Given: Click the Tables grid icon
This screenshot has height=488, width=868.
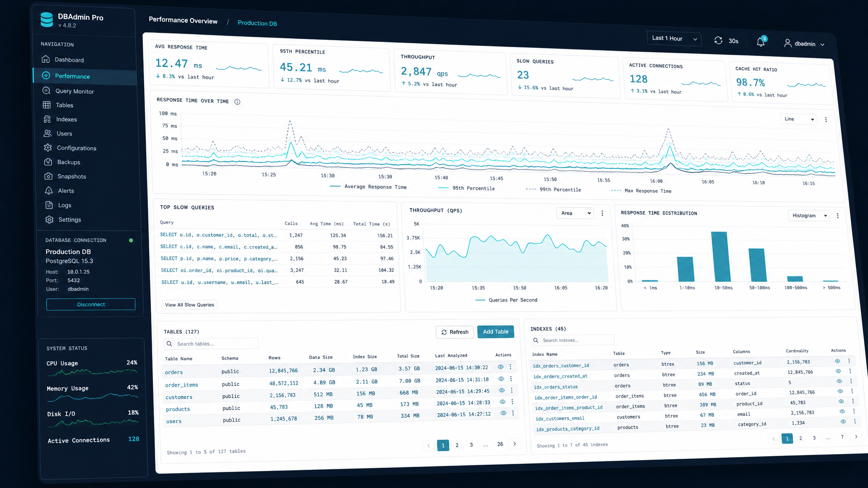Looking at the screenshot, I should point(47,105).
